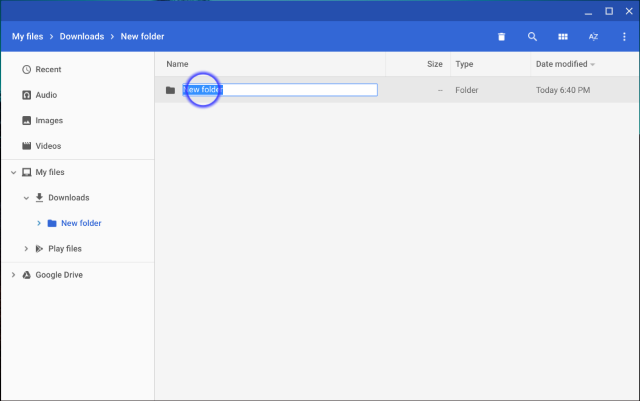The height and width of the screenshot is (401, 640).
Task: Click the blue New folder icon in sidebar
Action: [52, 223]
